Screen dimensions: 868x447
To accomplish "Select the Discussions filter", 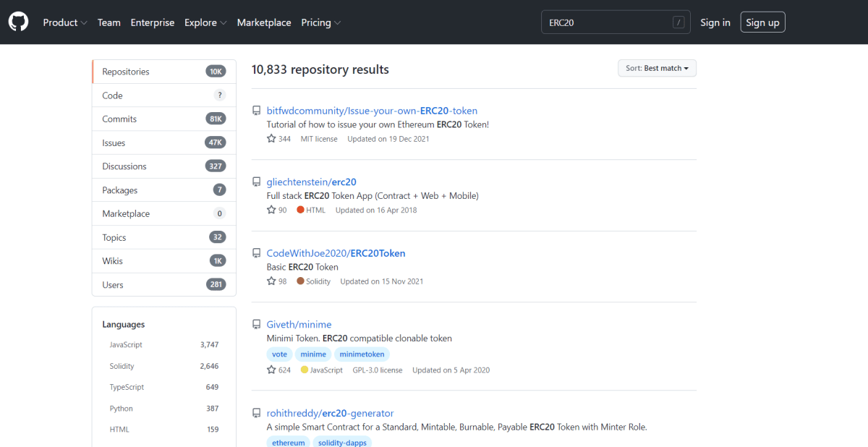I will pos(164,166).
